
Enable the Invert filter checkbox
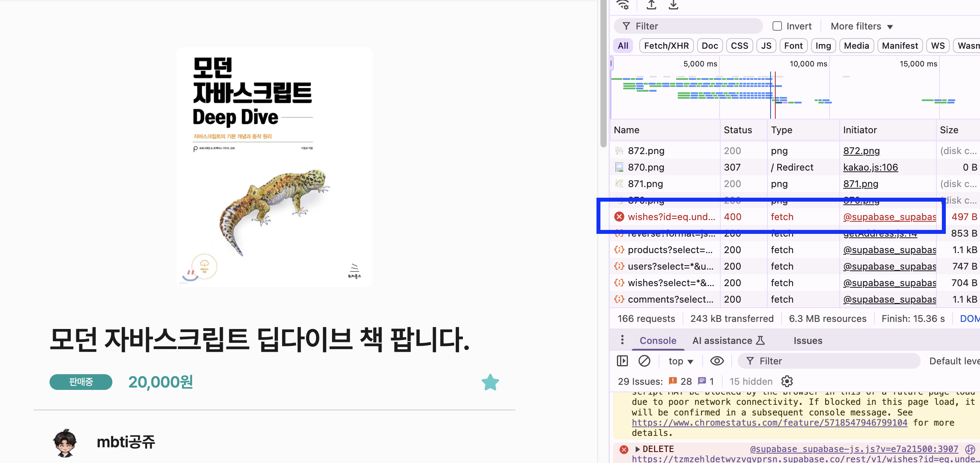click(x=777, y=26)
